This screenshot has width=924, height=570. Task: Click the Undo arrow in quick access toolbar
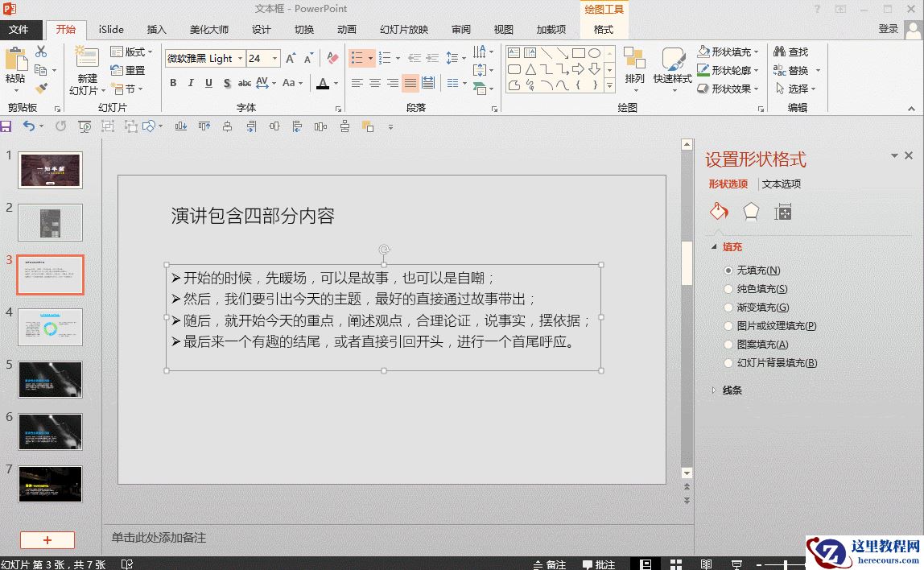pyautogui.click(x=29, y=126)
